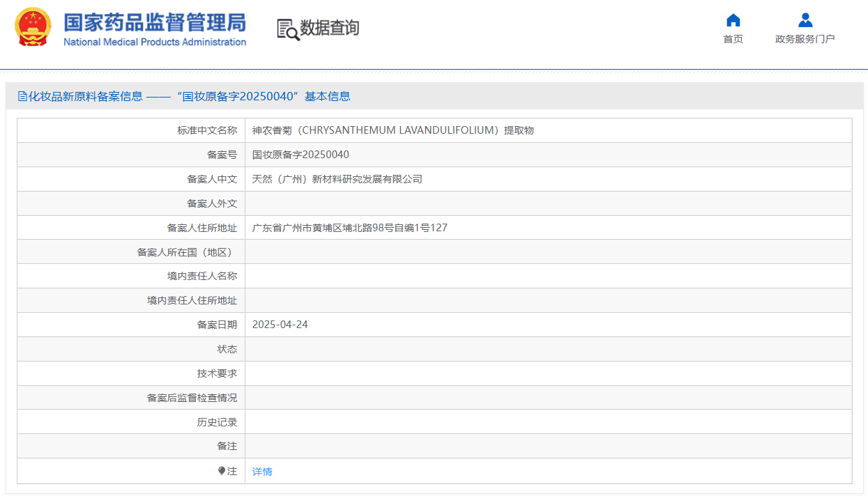Click the home icon above 首页
868x496 pixels.
(x=733, y=20)
